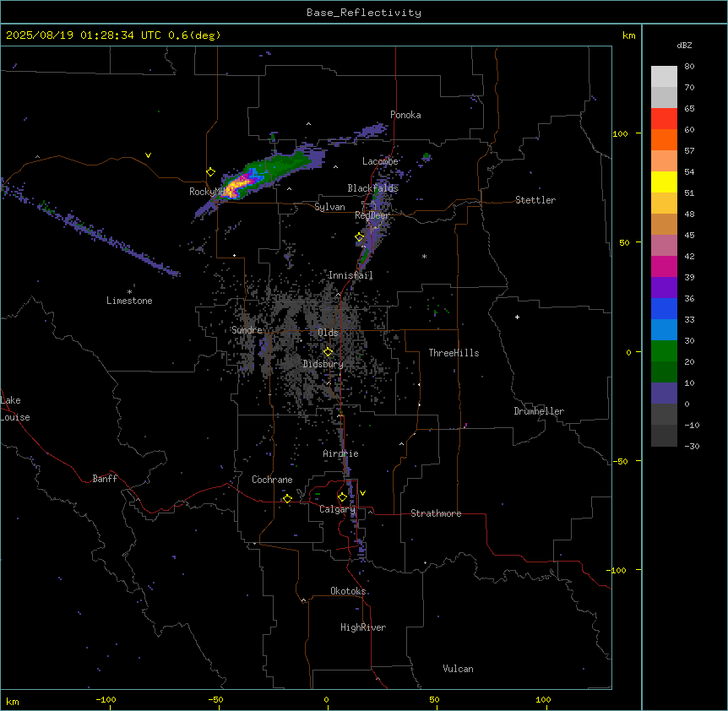Select the Banff label
The height and width of the screenshot is (711, 728).
click(105, 479)
